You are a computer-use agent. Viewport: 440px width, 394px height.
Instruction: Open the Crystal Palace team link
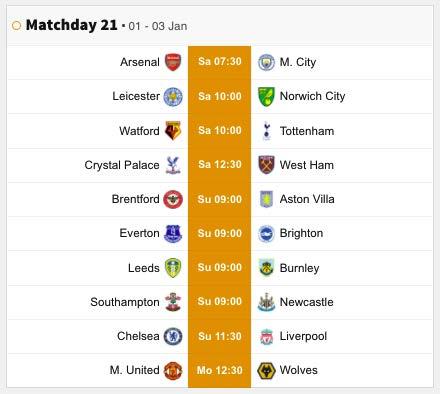click(122, 165)
